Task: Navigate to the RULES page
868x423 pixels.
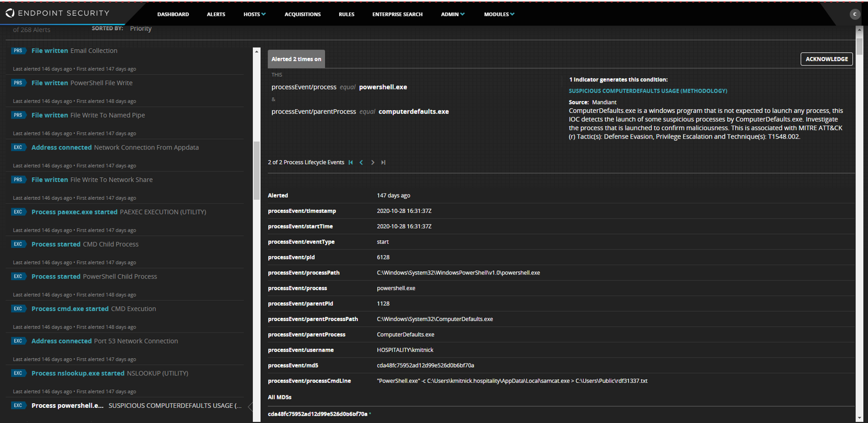Action: (x=346, y=14)
